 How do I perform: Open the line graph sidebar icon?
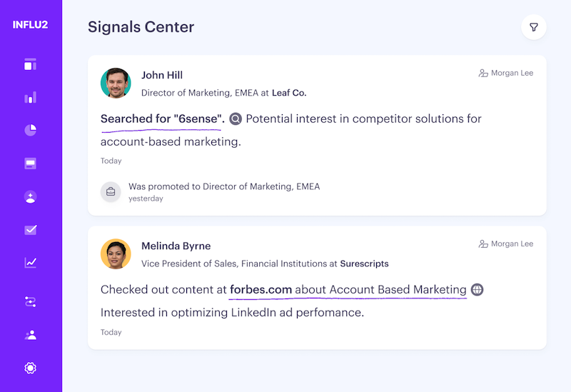click(30, 263)
